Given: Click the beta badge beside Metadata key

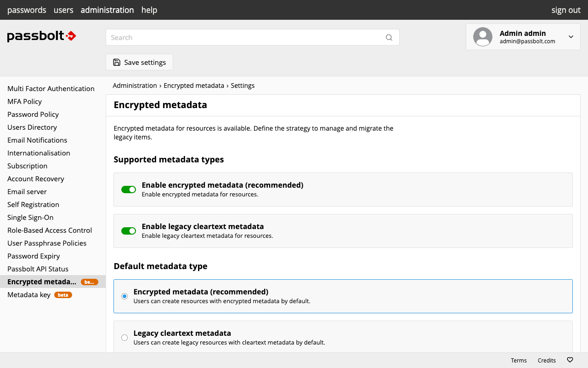Looking at the screenshot, I should [63, 295].
